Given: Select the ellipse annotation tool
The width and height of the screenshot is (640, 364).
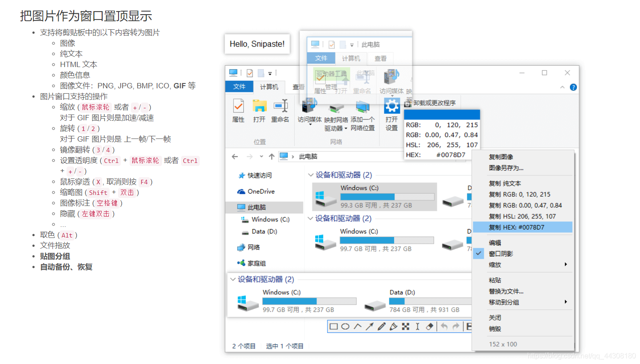Looking at the screenshot, I should (345, 327).
